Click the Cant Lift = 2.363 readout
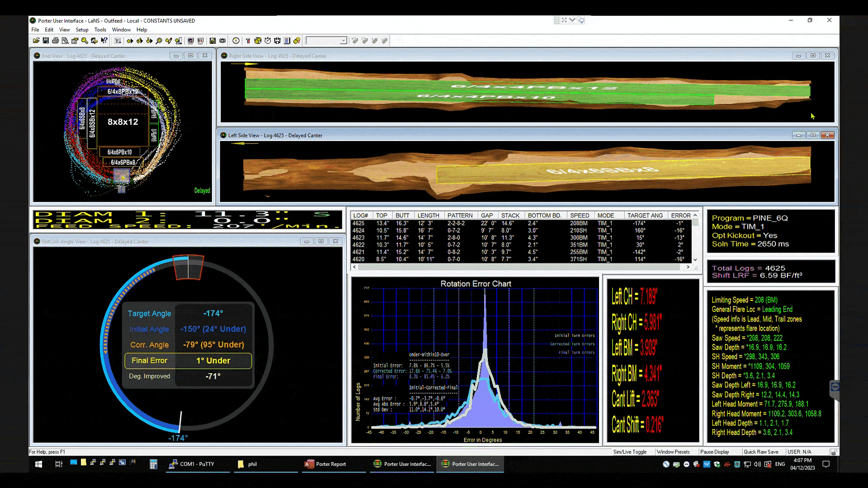 click(635, 399)
